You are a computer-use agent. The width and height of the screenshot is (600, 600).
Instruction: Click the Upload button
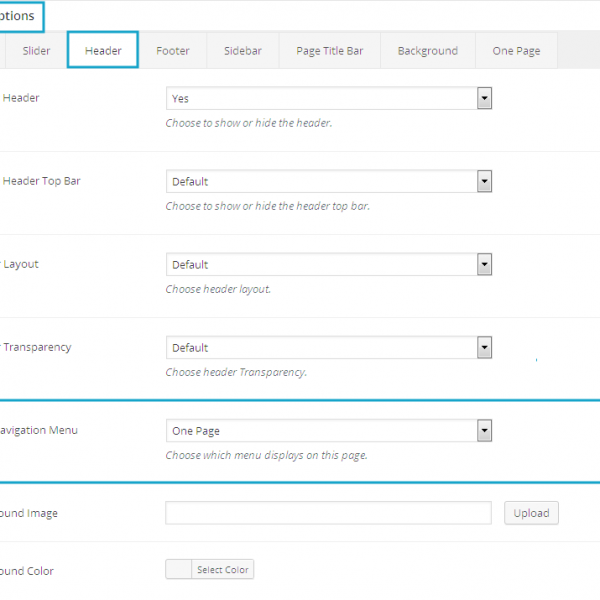pos(531,513)
